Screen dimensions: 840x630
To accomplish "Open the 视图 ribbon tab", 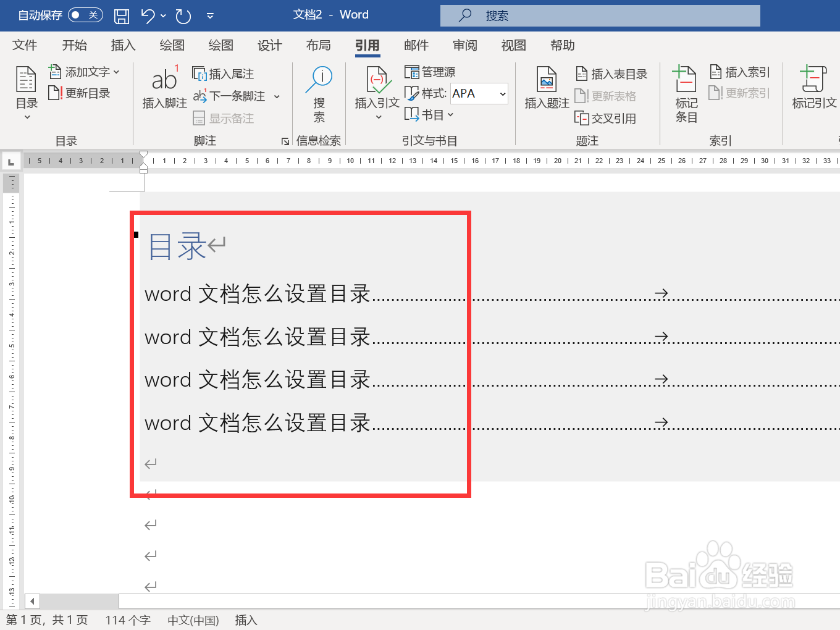I will click(513, 45).
